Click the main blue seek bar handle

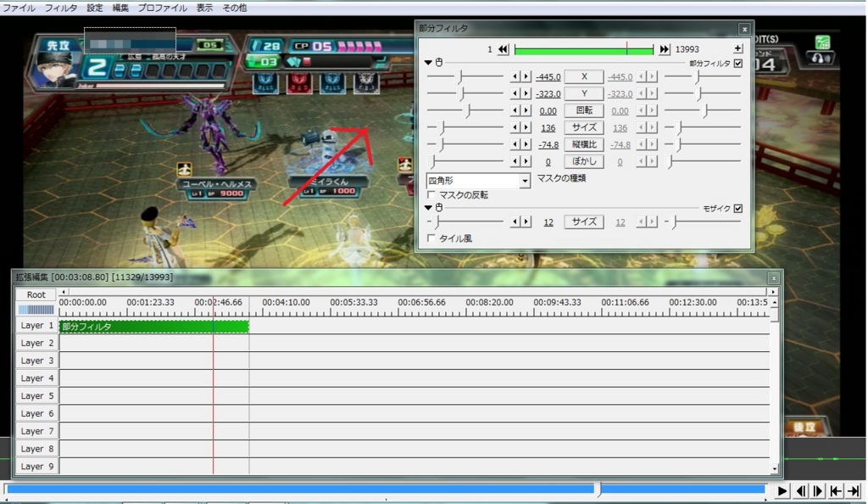click(598, 489)
